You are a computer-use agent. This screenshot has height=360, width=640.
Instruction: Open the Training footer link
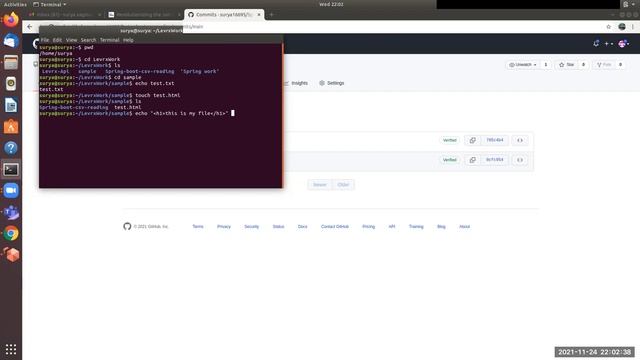[x=416, y=227]
